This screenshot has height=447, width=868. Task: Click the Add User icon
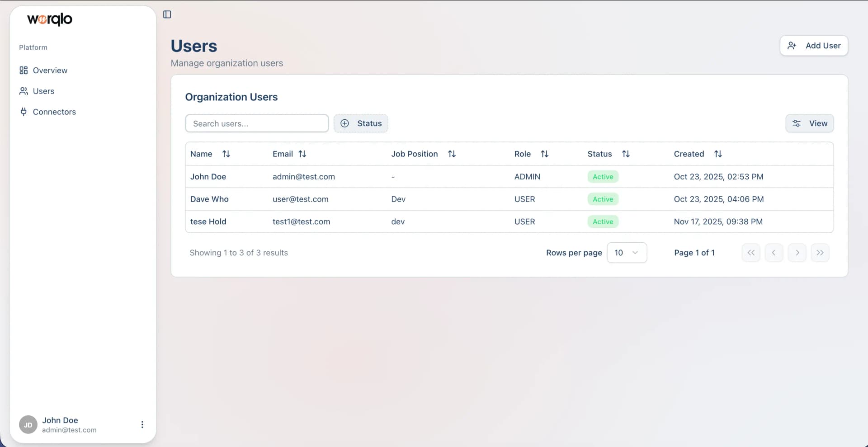tap(793, 45)
